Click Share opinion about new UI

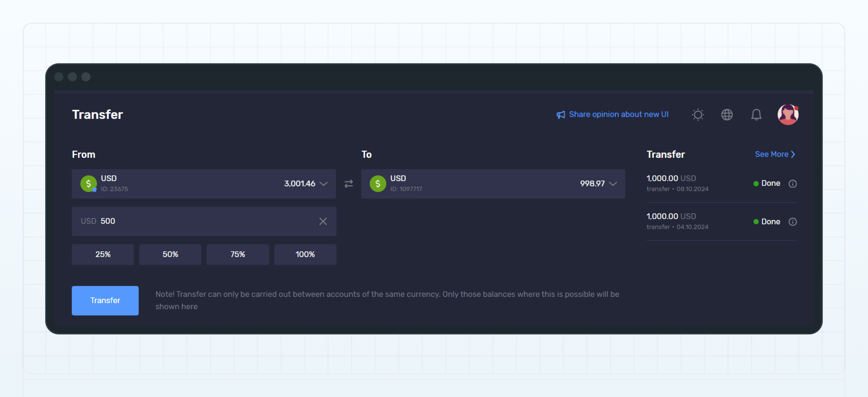tap(619, 114)
